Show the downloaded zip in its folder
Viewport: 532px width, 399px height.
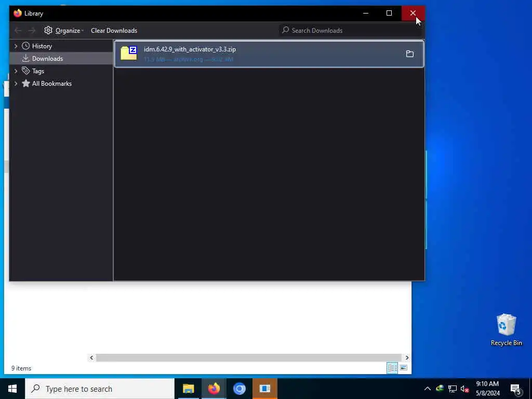click(x=410, y=54)
